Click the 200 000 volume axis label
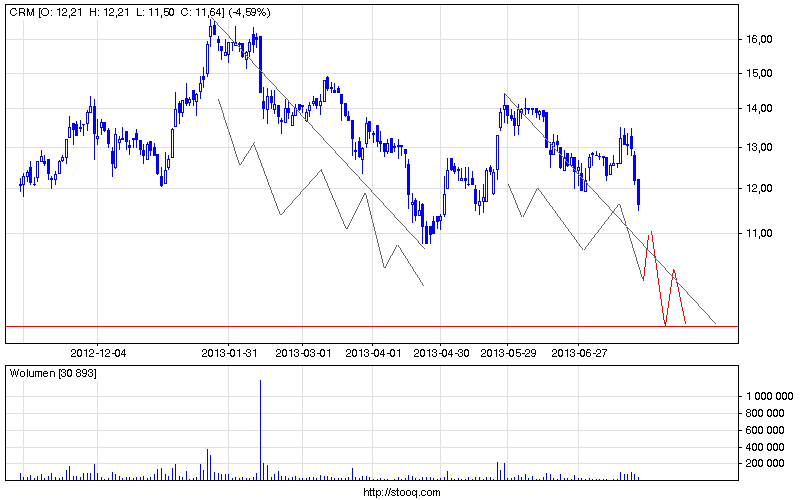 click(765, 463)
